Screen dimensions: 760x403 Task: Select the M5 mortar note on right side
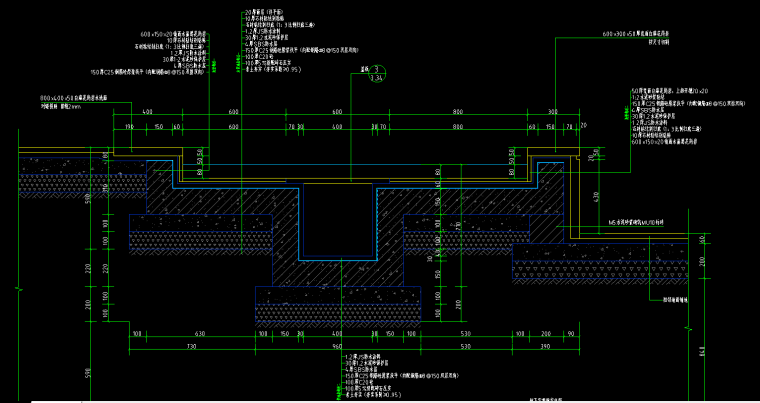pyautogui.click(x=649, y=226)
